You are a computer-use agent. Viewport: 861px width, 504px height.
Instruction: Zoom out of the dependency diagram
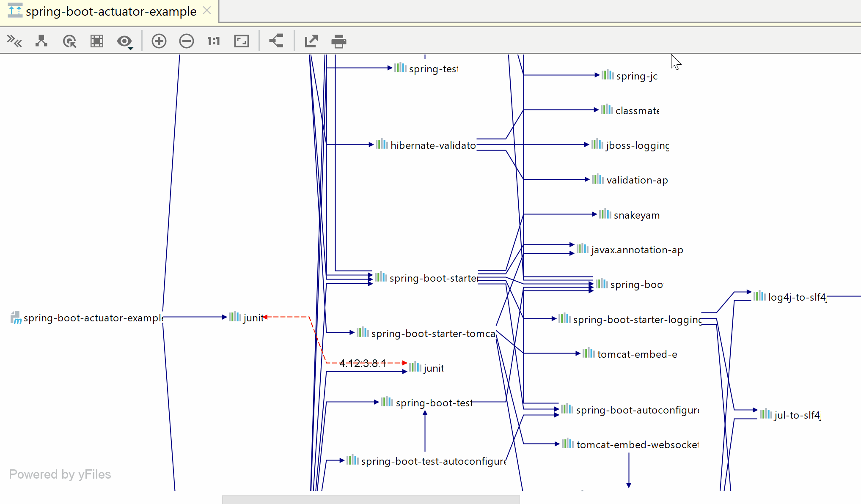pyautogui.click(x=186, y=41)
